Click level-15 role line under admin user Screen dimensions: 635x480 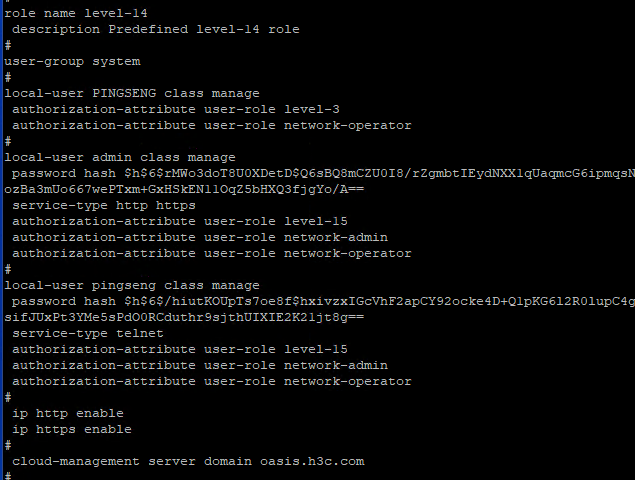pyautogui.click(x=180, y=221)
